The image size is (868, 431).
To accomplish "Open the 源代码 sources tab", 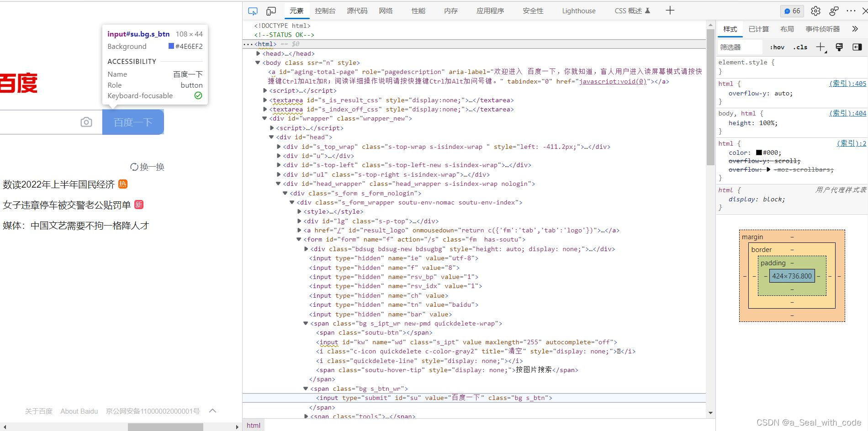I will (x=357, y=11).
